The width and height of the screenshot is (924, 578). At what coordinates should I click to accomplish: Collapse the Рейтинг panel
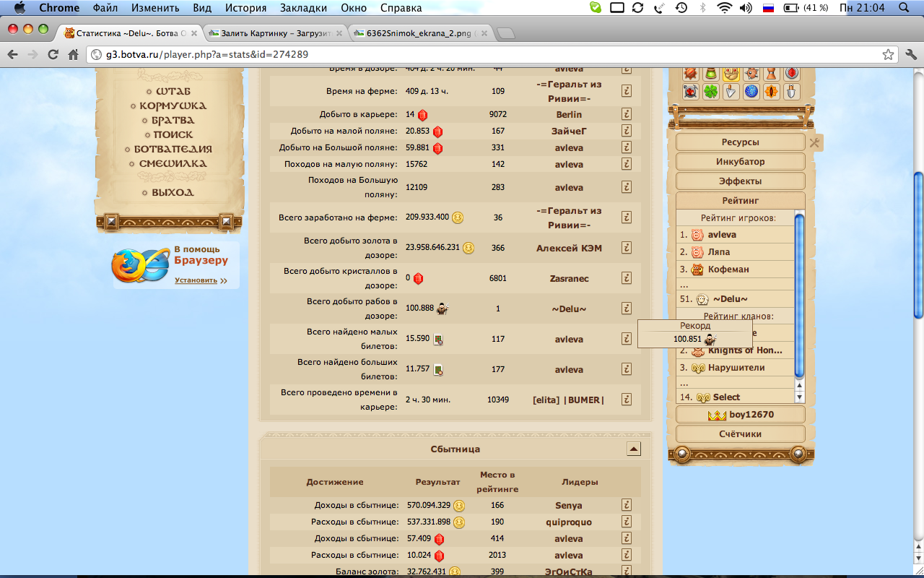coord(740,201)
